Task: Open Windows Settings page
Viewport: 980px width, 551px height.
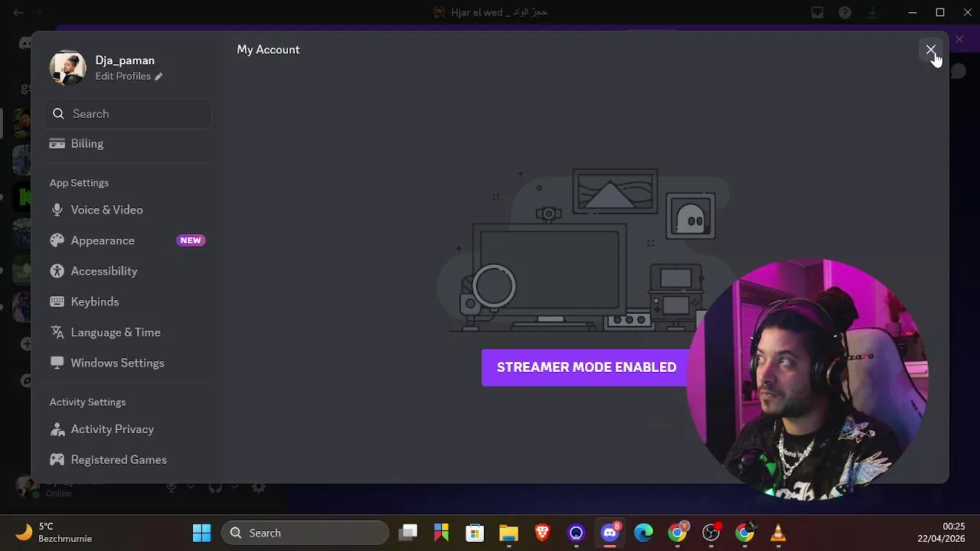Action: click(127, 363)
